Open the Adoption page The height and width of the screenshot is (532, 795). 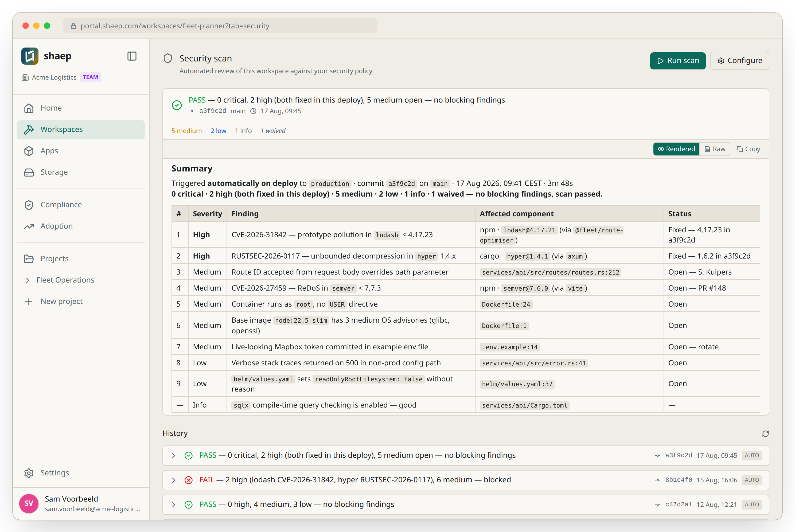(81, 226)
